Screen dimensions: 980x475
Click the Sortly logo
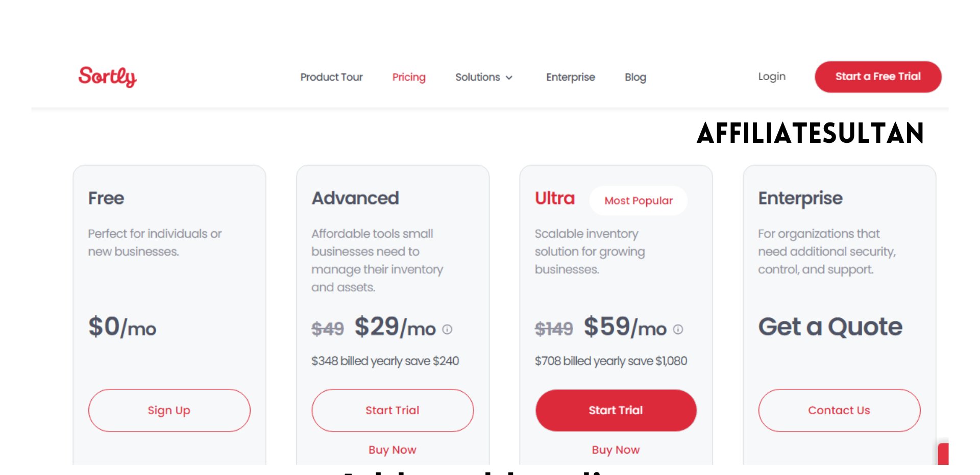pyautogui.click(x=107, y=77)
